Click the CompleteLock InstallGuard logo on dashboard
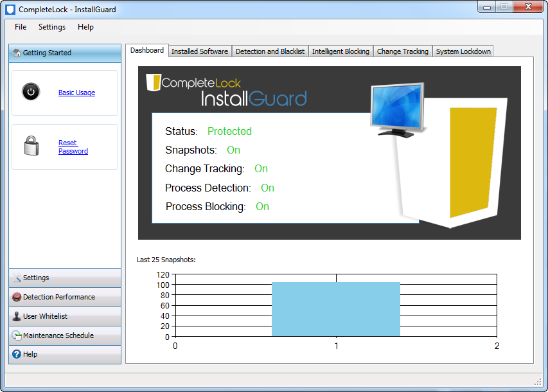Image resolution: width=548 pixels, height=392 pixels. point(227,89)
